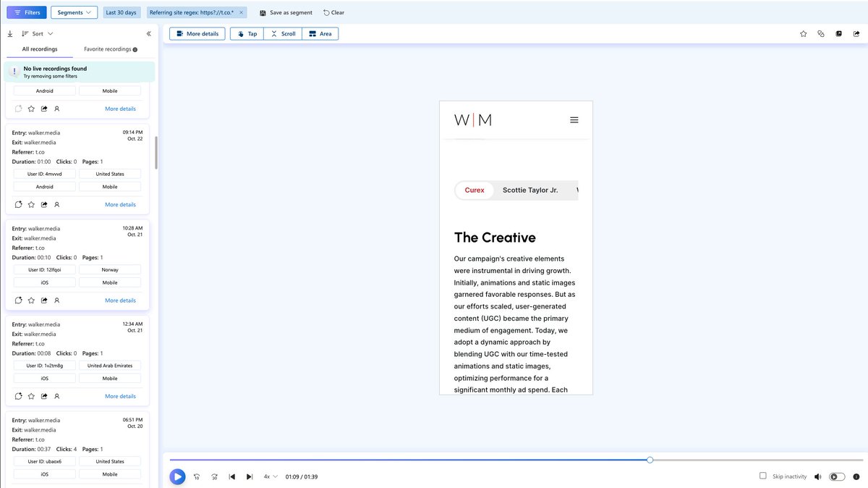This screenshot has height=488, width=868.
Task: Click the 01:09 / 01:39 time display
Action: pos(302,476)
